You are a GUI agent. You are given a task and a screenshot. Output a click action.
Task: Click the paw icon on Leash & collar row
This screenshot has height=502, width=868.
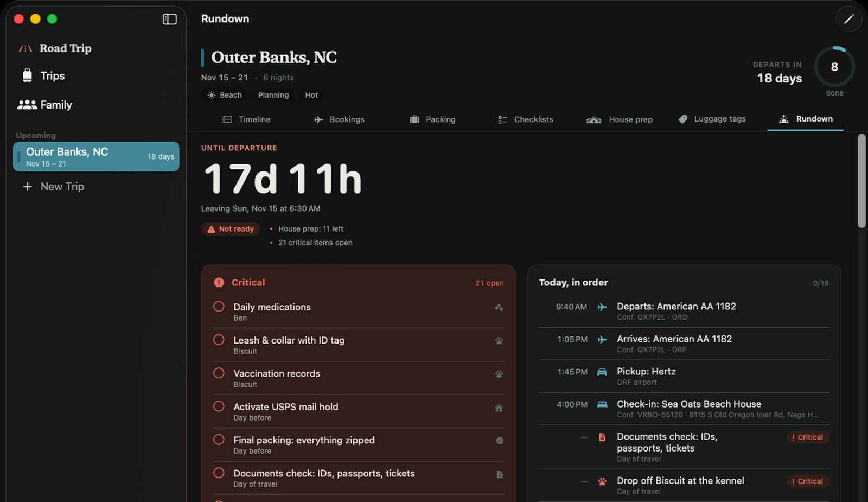499,341
